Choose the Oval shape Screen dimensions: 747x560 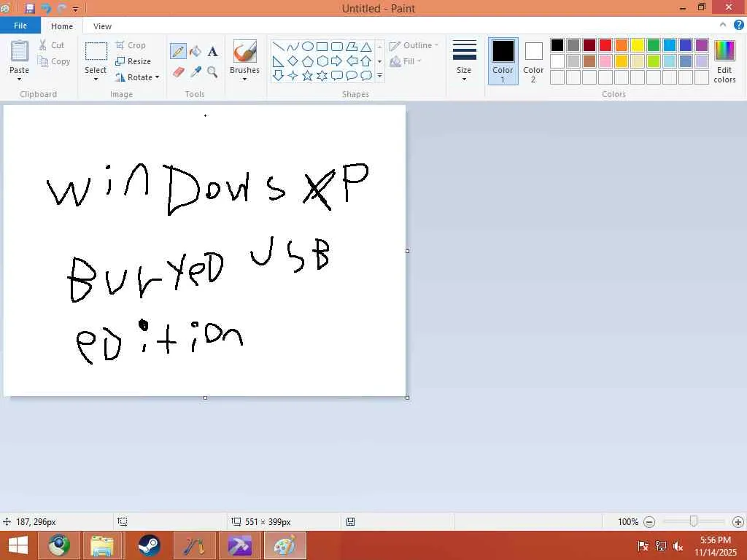308,46
